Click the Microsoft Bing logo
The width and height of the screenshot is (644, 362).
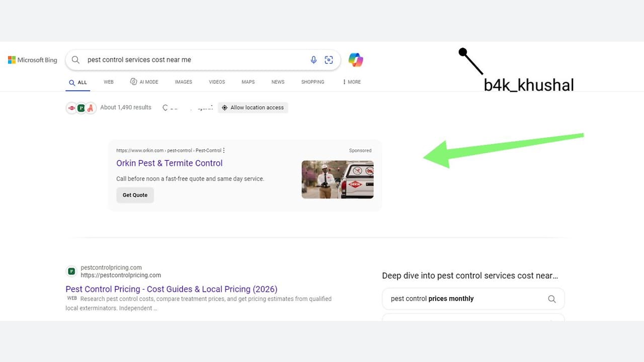33,60
